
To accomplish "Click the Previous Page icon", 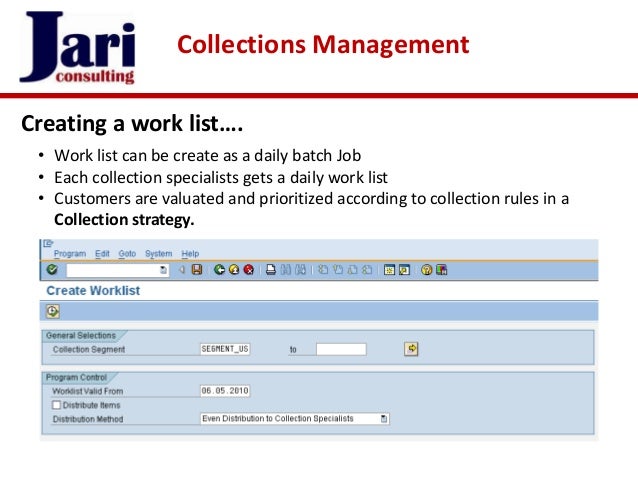I will (x=338, y=269).
